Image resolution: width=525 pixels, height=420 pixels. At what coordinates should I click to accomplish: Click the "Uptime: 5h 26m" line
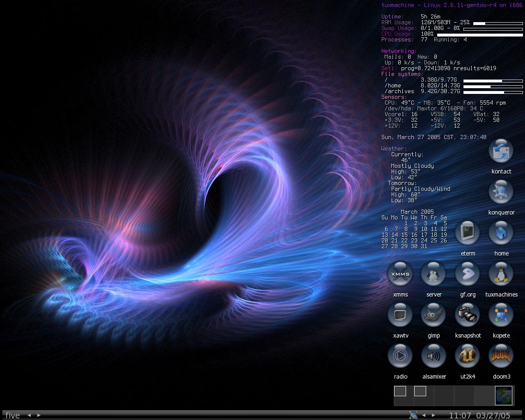click(x=411, y=17)
